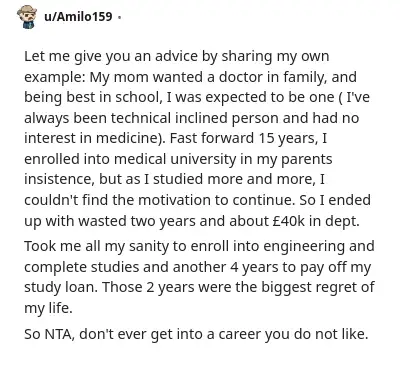
Task: Open the u/Amilo159 avatar icon
Action: pyautogui.click(x=26, y=16)
